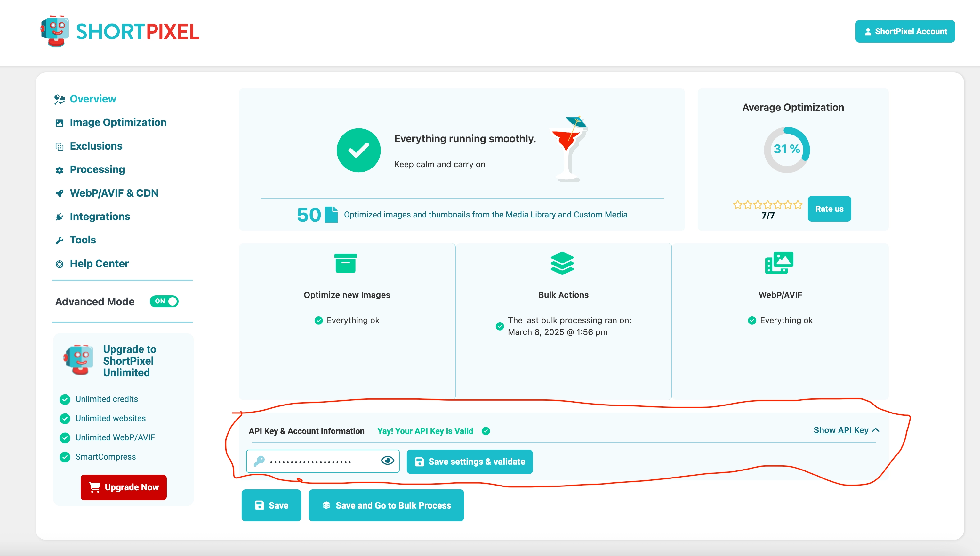Click the red Upgrade Now button
Image resolution: width=980 pixels, height=556 pixels.
click(x=124, y=487)
